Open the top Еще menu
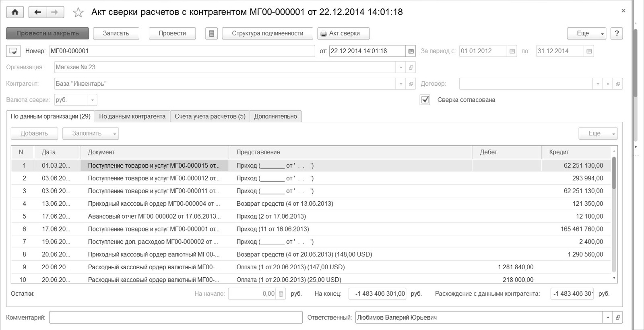The image size is (644, 330). (x=586, y=33)
